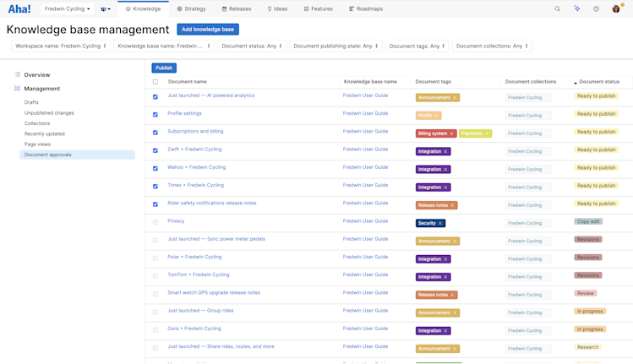Screen dimensions: 633x364
Task: Open Document approvals in sidebar
Action: coord(77,155)
